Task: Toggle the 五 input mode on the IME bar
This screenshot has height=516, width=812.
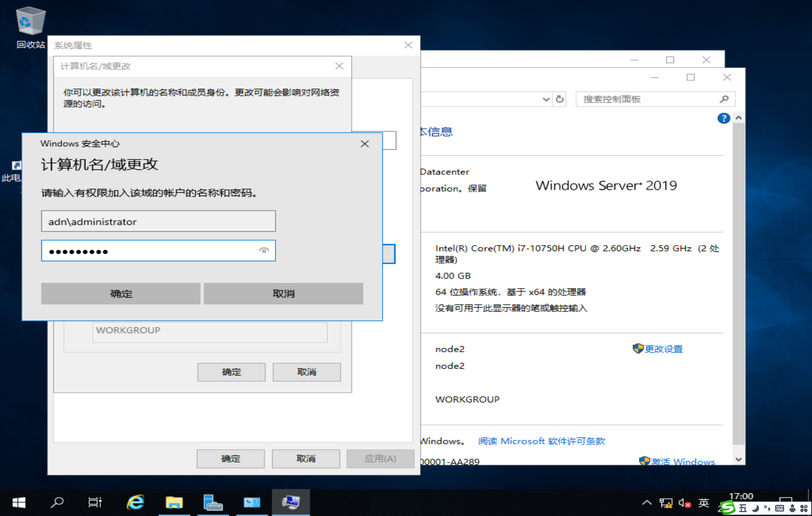Action: (743, 508)
